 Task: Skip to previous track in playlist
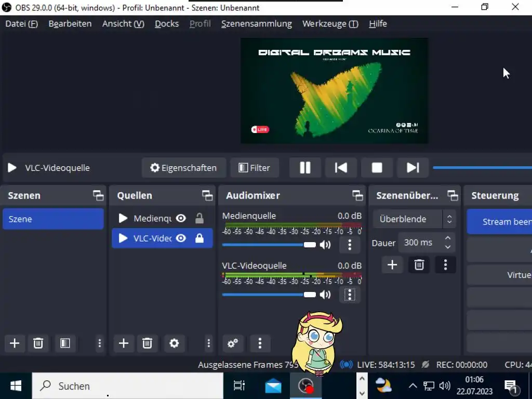pos(341,168)
